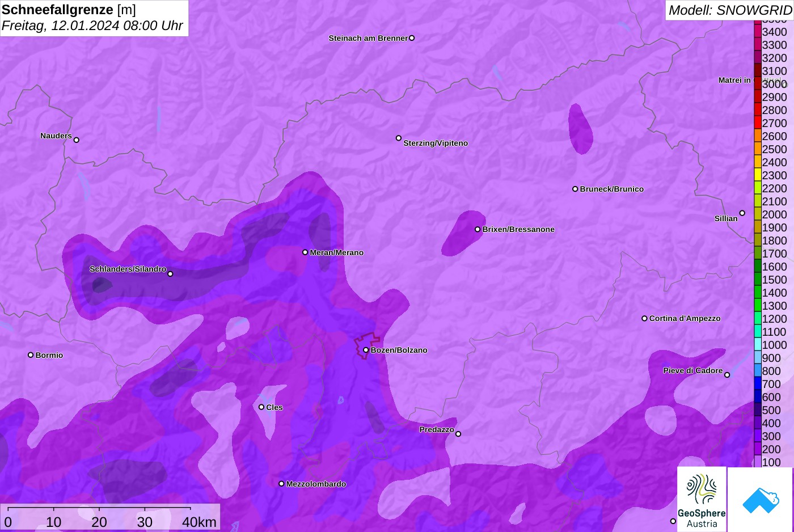794x532 pixels.
Task: Click the Bormio marker dot
Action: coord(31,355)
